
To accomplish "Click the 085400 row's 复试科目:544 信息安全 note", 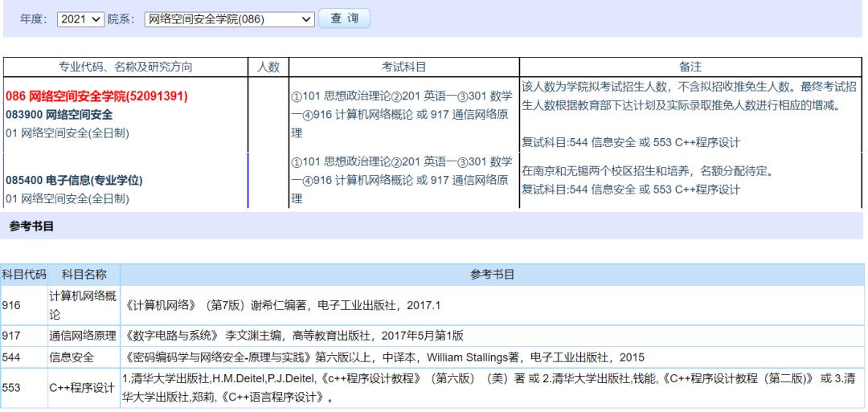I will click(631, 190).
